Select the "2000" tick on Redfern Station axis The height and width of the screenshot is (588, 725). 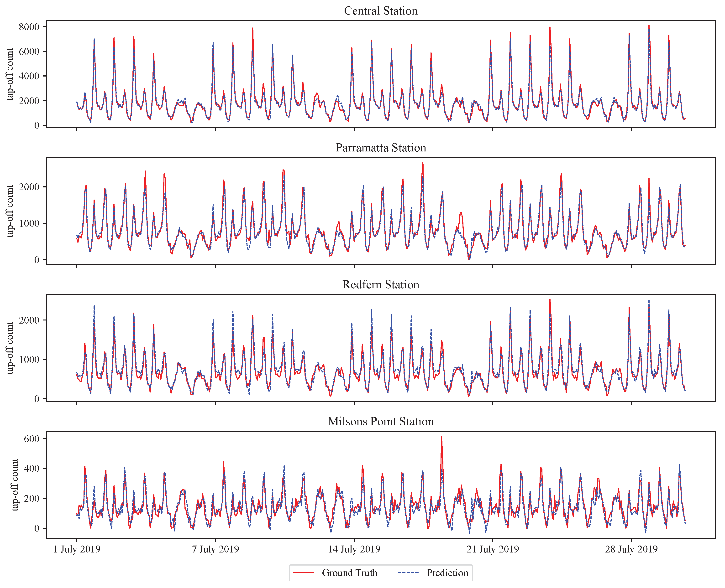[x=29, y=320]
